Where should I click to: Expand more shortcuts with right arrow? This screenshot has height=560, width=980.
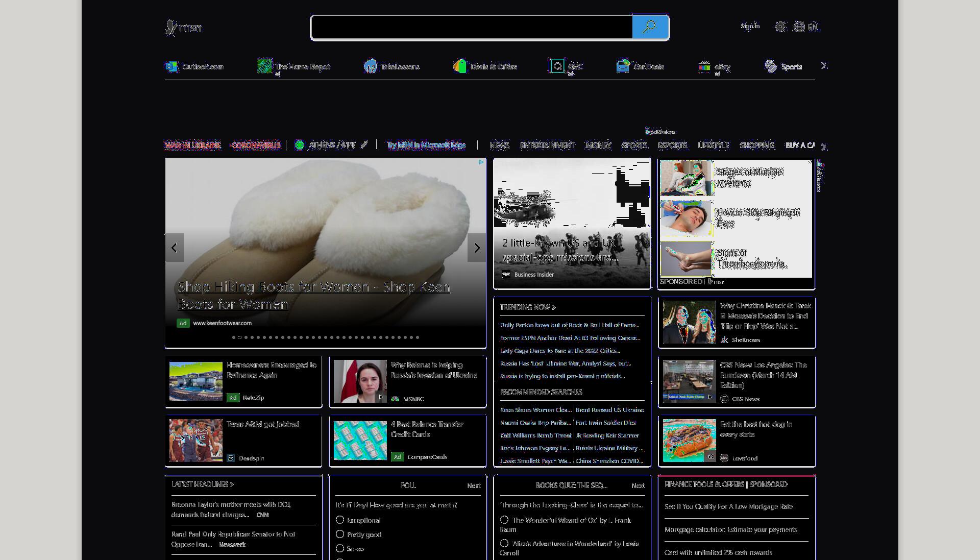[823, 65]
